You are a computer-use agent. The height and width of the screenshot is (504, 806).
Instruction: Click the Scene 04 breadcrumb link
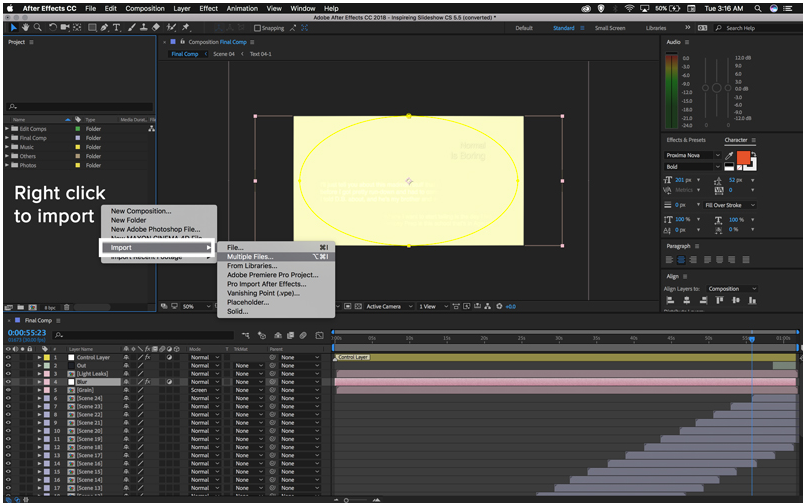point(224,54)
